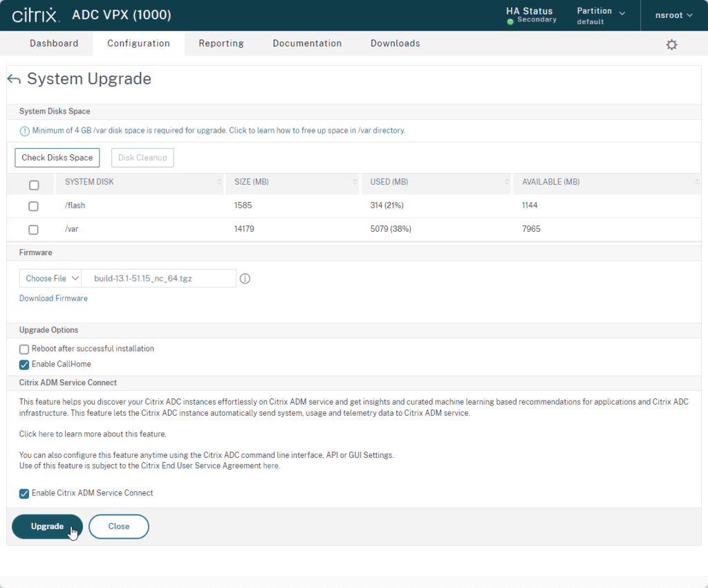708x588 pixels.
Task: Click the Disk Cleanup button
Action: 142,158
